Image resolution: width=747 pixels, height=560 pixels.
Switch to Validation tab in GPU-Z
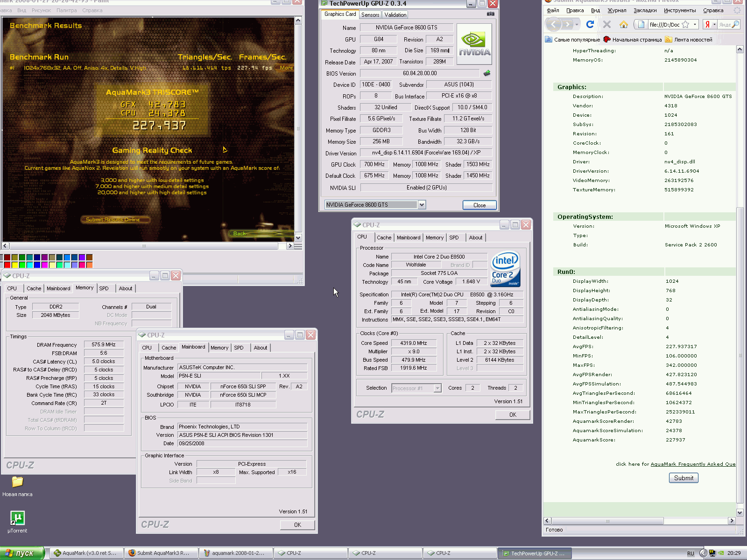point(395,15)
